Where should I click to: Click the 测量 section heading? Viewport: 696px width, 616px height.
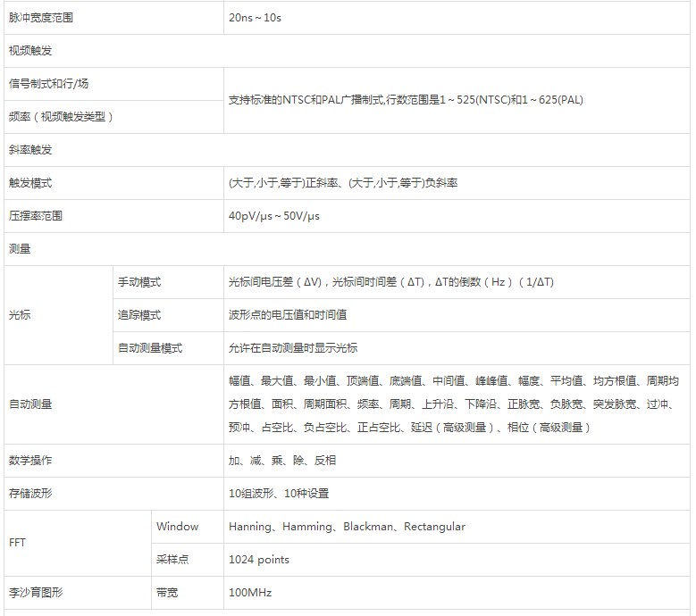tap(20, 249)
